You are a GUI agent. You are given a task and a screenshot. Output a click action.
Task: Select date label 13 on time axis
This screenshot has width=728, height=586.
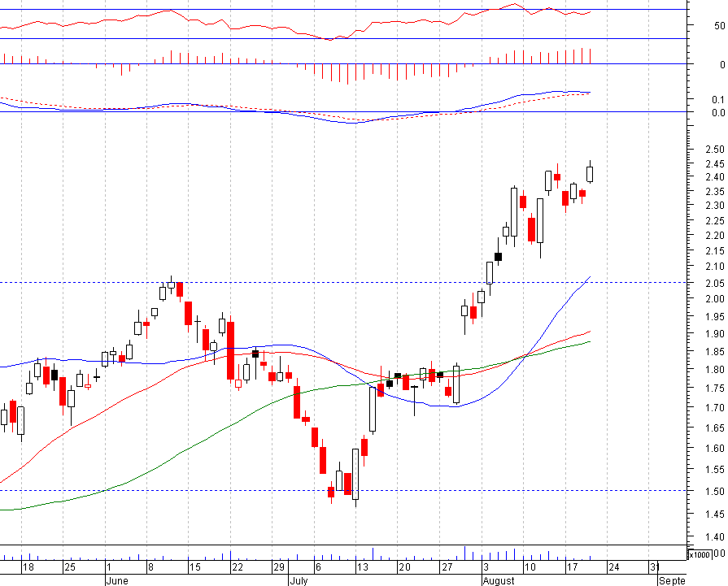pos(363,567)
